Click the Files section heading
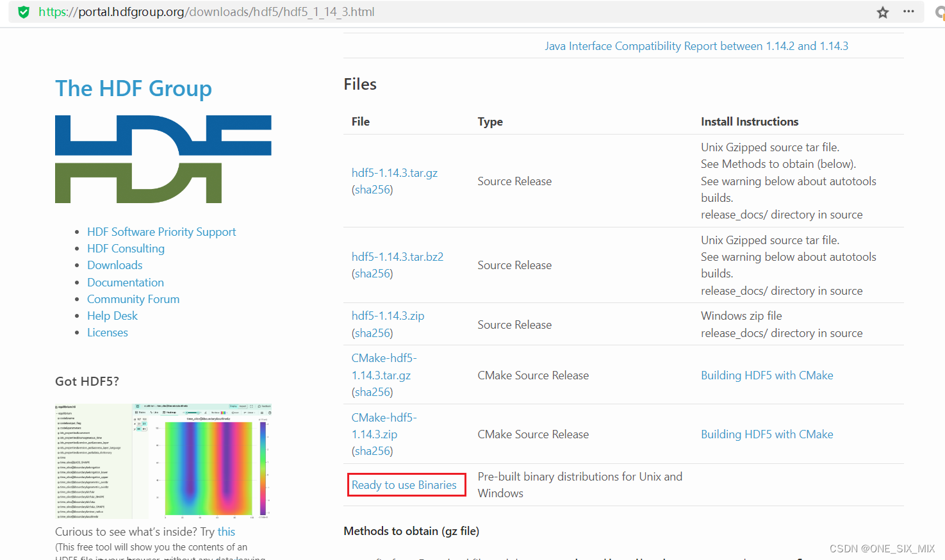The width and height of the screenshot is (945, 560). pos(360,85)
